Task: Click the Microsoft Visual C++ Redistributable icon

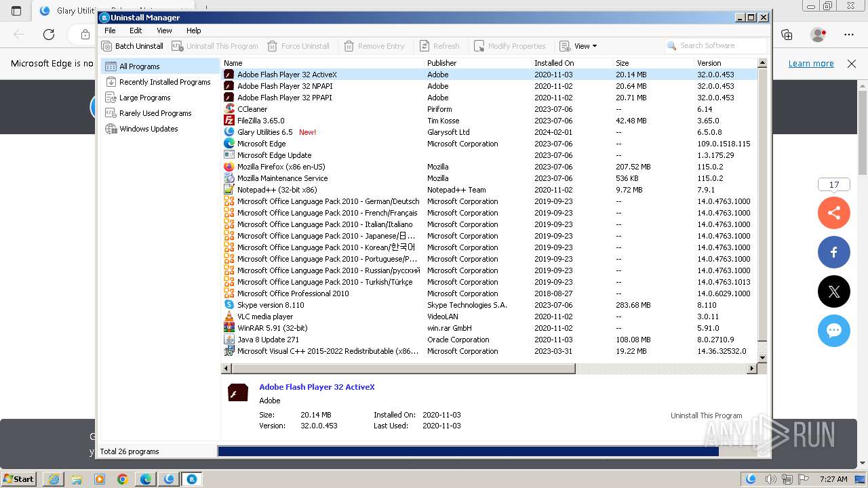Action: (x=229, y=351)
